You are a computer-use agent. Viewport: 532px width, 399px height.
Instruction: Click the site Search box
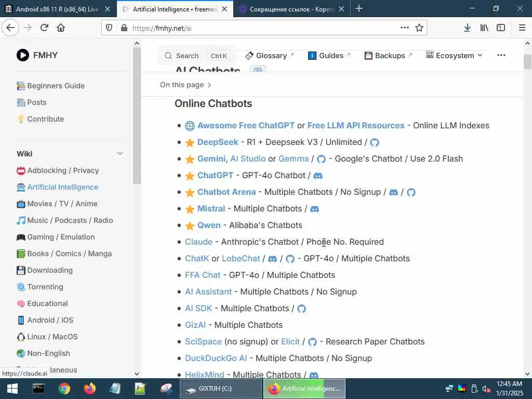197,56
